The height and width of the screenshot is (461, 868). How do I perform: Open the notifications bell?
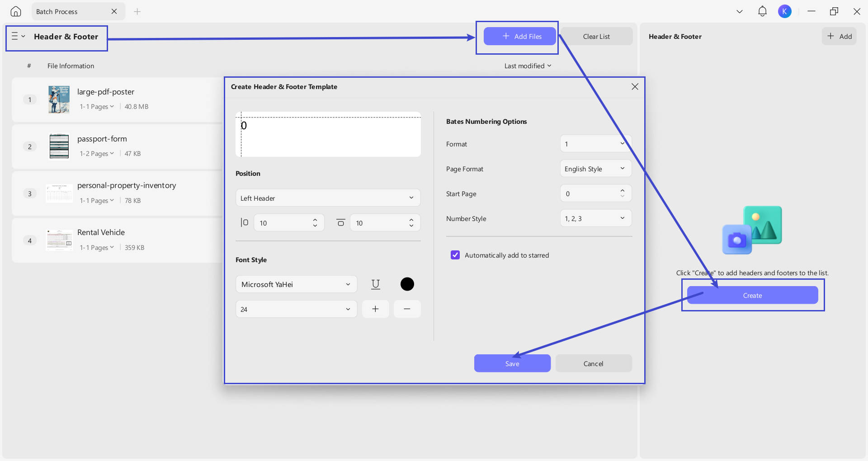762,11
